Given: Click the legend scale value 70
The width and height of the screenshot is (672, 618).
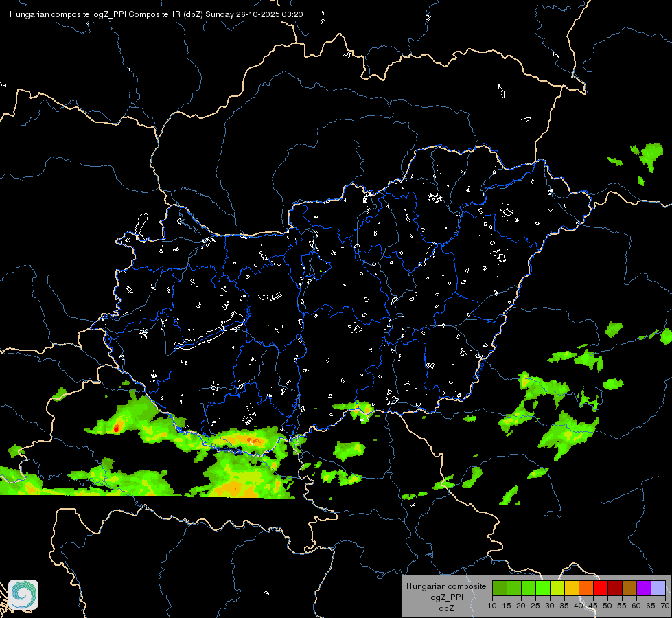Looking at the screenshot, I should pos(664,606).
